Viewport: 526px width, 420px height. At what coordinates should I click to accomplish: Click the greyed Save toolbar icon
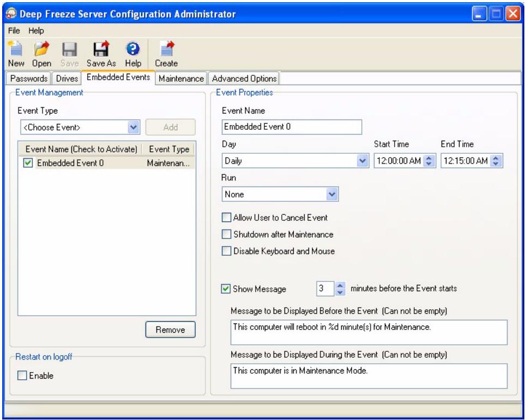pos(69,53)
